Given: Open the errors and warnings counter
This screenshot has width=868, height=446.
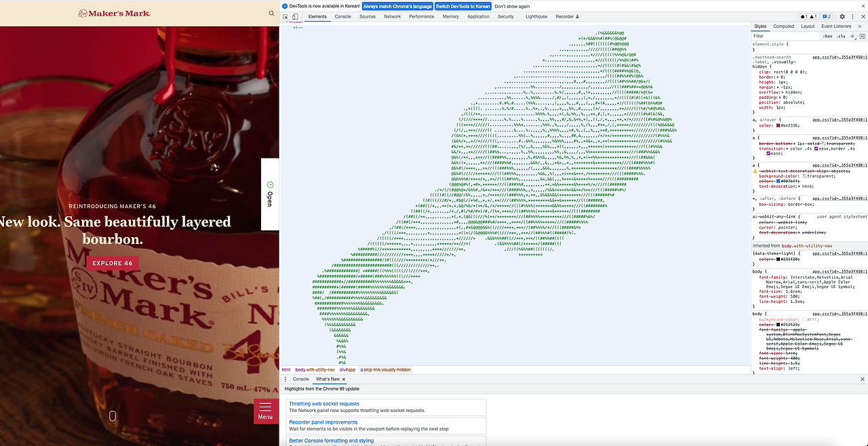Looking at the screenshot, I should pyautogui.click(x=809, y=16).
